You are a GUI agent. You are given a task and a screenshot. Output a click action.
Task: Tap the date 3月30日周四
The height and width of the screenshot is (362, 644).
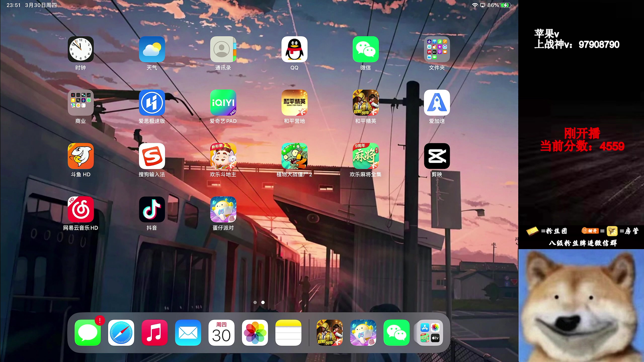coord(41,5)
